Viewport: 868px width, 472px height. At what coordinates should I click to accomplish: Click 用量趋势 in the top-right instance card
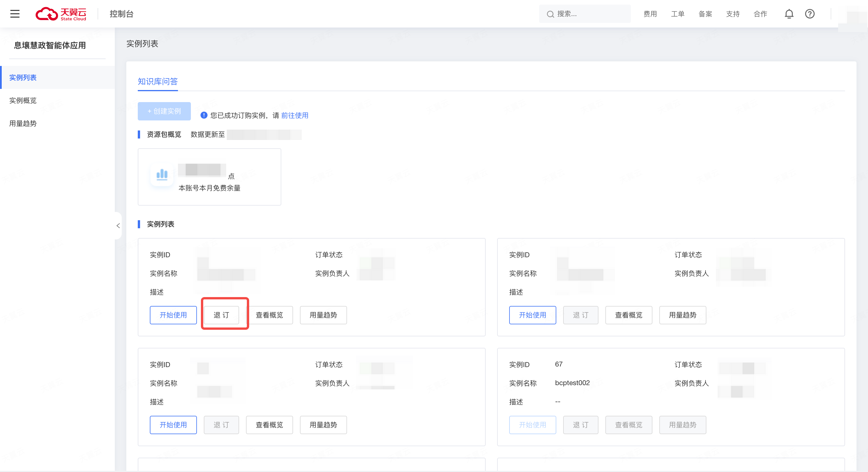click(683, 315)
